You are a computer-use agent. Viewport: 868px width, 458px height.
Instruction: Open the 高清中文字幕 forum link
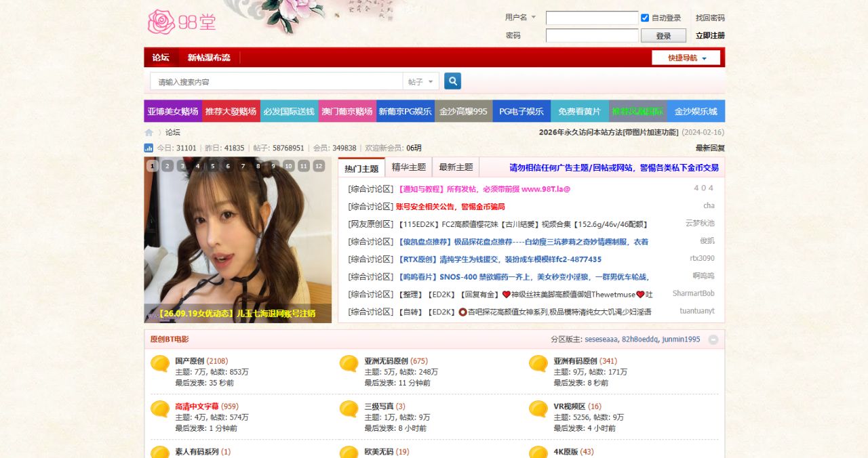pos(197,407)
